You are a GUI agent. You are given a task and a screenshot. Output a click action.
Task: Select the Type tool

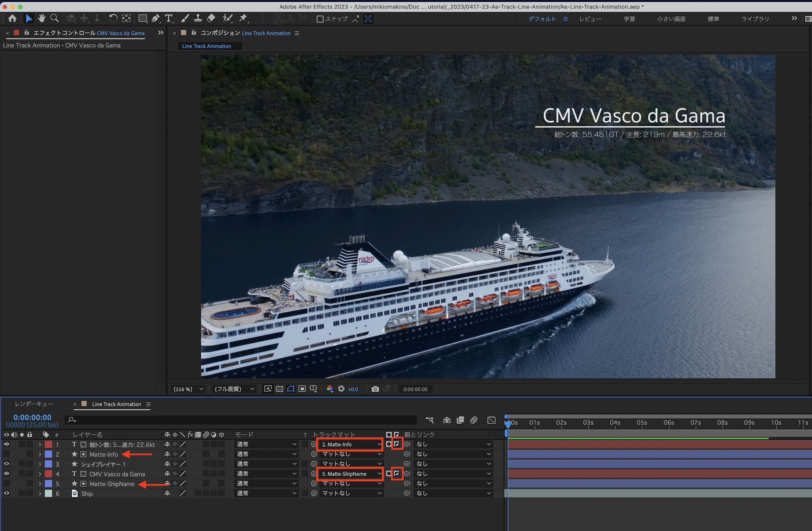coord(168,18)
